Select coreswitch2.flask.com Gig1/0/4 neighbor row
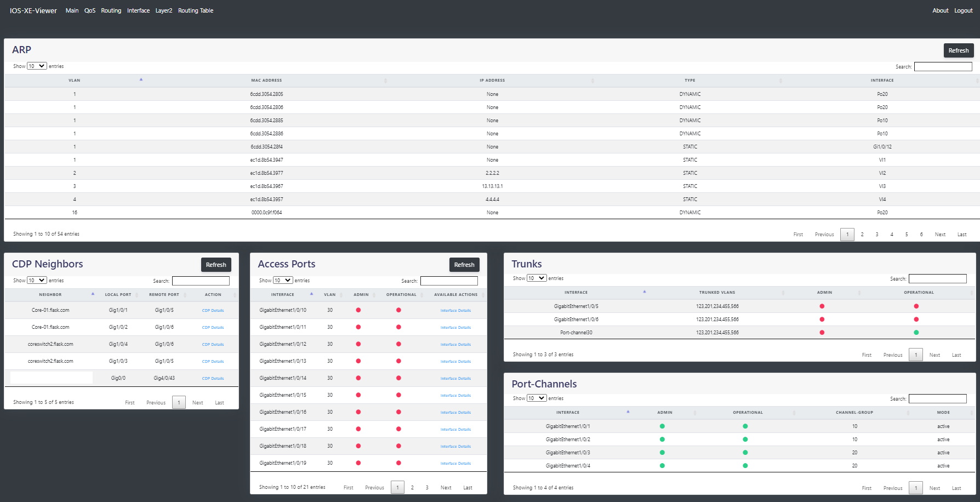This screenshot has width=980, height=502. [x=121, y=345]
